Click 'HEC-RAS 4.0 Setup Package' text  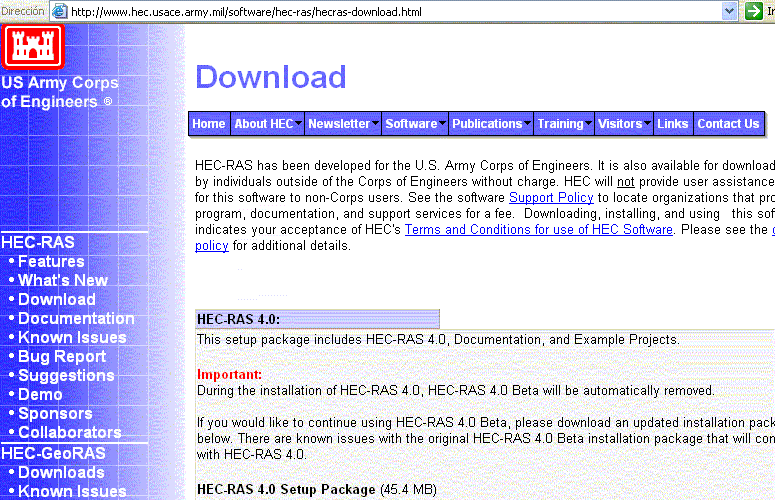pyautogui.click(x=286, y=490)
